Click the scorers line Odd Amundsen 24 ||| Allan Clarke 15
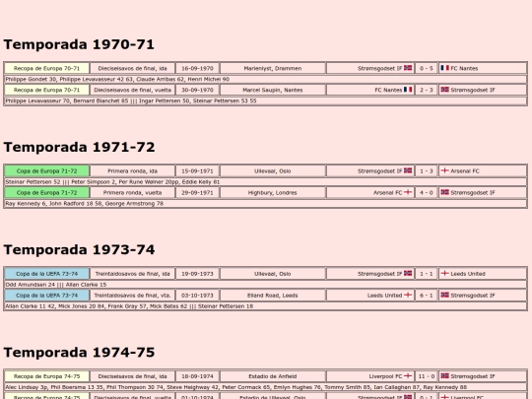This screenshot has width=532, height=399. (x=266, y=285)
